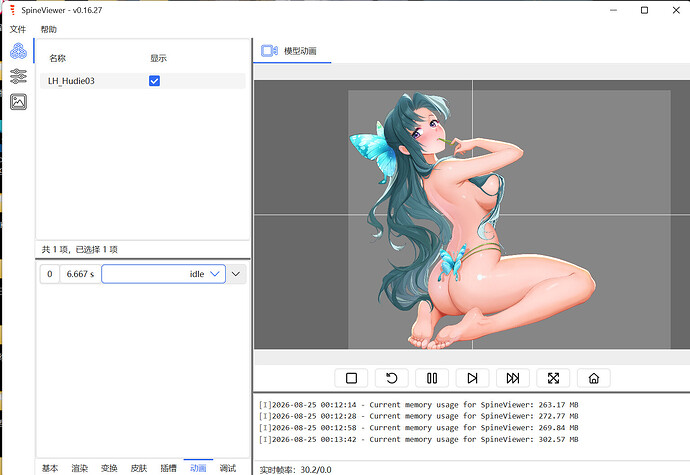This screenshot has height=475, width=690.
Task: Switch to the 基本 tab
Action: (x=50, y=468)
